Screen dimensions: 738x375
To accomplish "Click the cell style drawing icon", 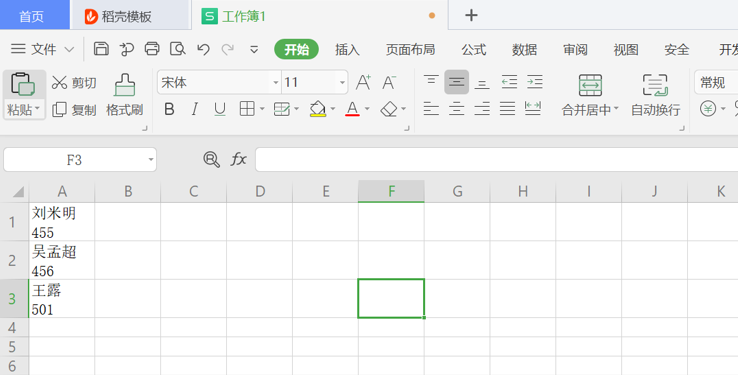I will point(281,109).
